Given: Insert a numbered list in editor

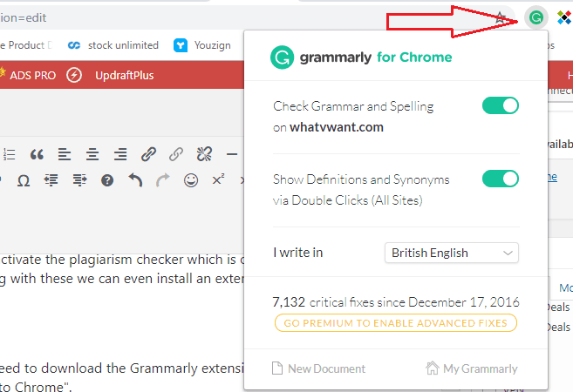Looking at the screenshot, I should coord(9,154).
